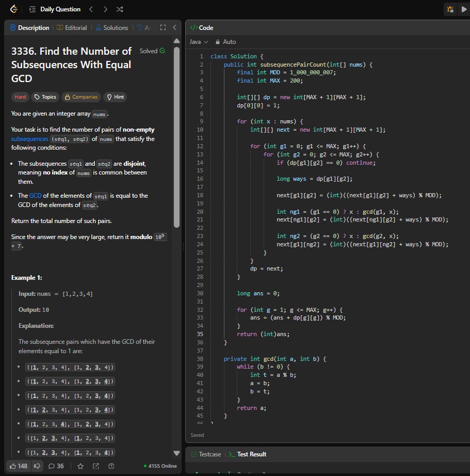Open the Daily Question problem list
Image resolution: width=470 pixels, height=476 pixels.
55,9
